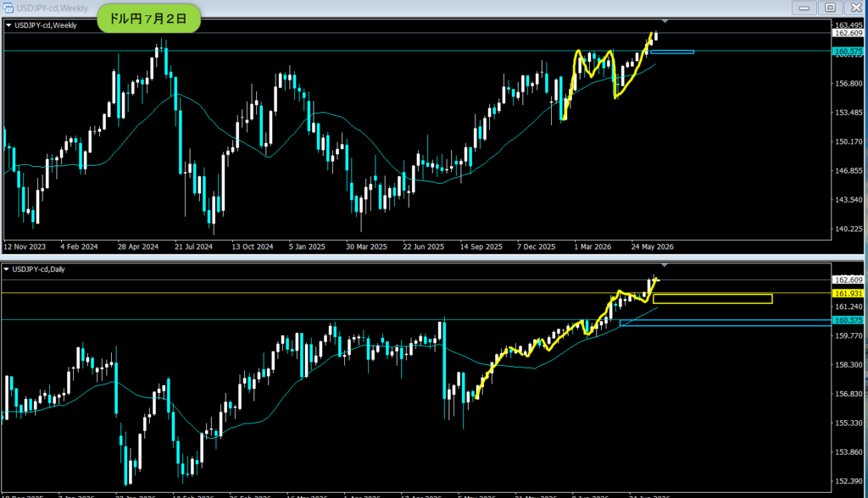
Task: Maximize the USDJPY-cd chart window
Action: click(830, 8)
